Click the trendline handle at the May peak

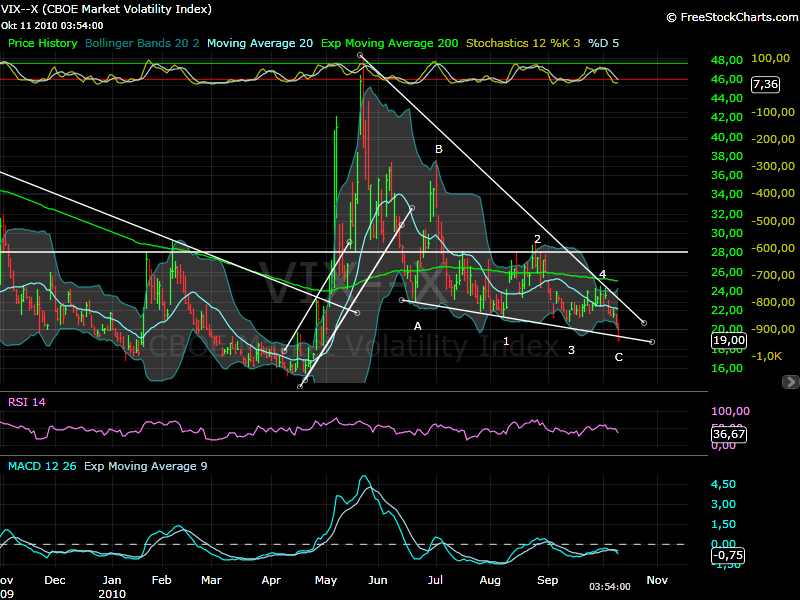pos(360,55)
